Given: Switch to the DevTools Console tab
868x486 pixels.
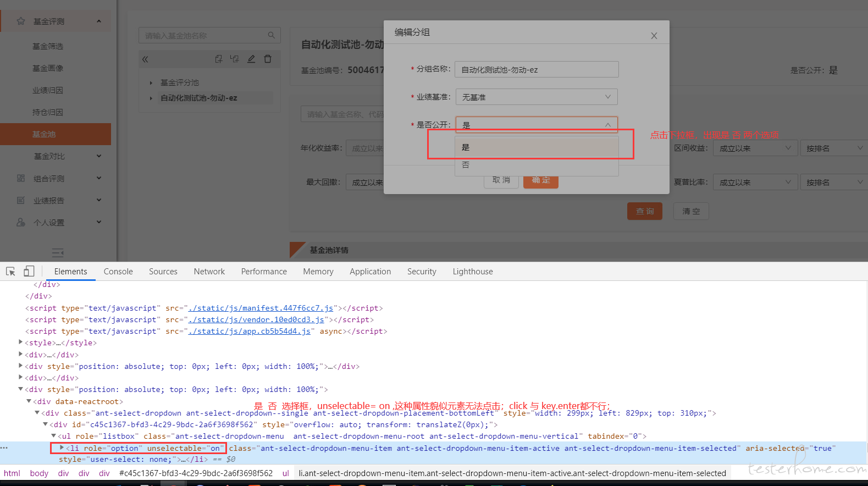Looking at the screenshot, I should [118, 272].
